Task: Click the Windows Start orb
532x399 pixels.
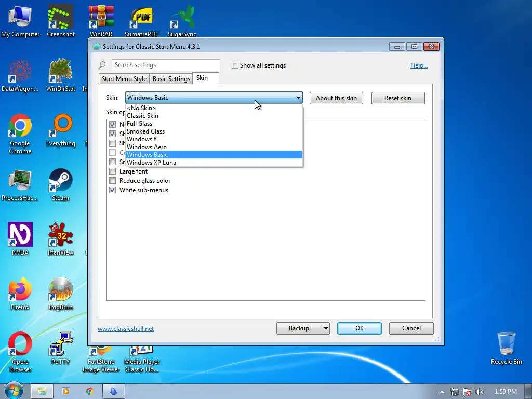Action: (x=14, y=391)
